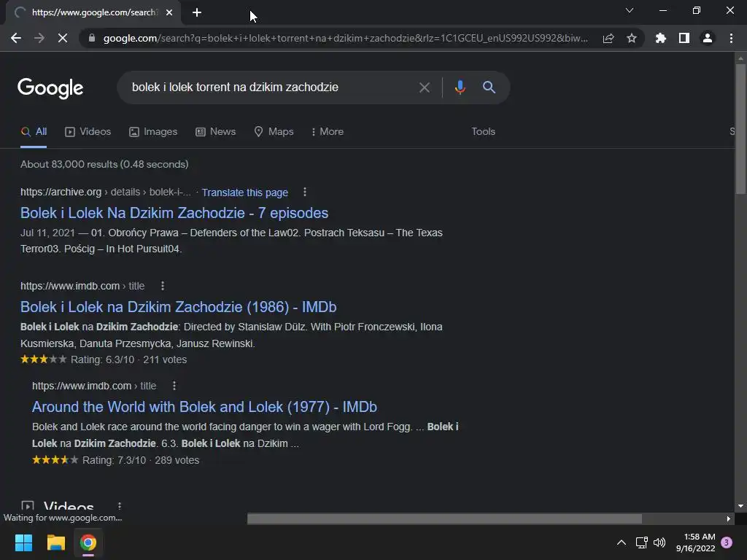
Task: Open the tab search chevron
Action: [630, 10]
